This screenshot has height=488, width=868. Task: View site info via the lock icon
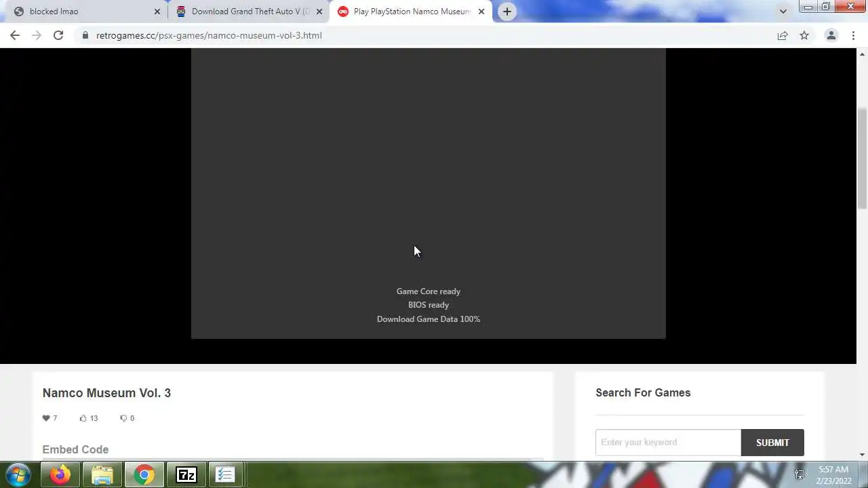pos(85,35)
